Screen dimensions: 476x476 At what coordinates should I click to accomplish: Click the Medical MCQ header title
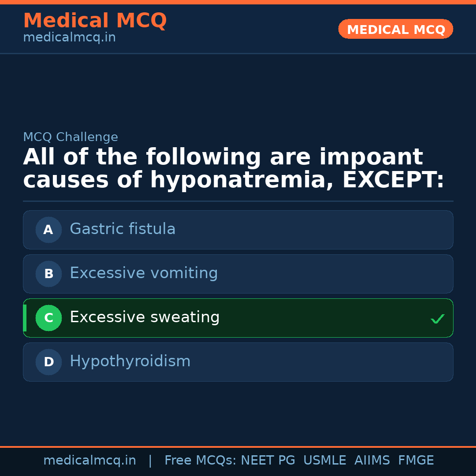tap(95, 21)
